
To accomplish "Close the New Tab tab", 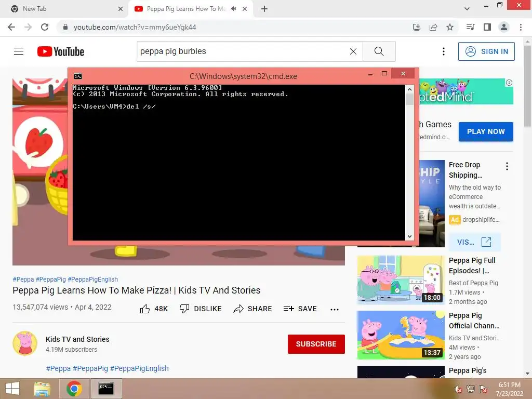I will 121,9.
